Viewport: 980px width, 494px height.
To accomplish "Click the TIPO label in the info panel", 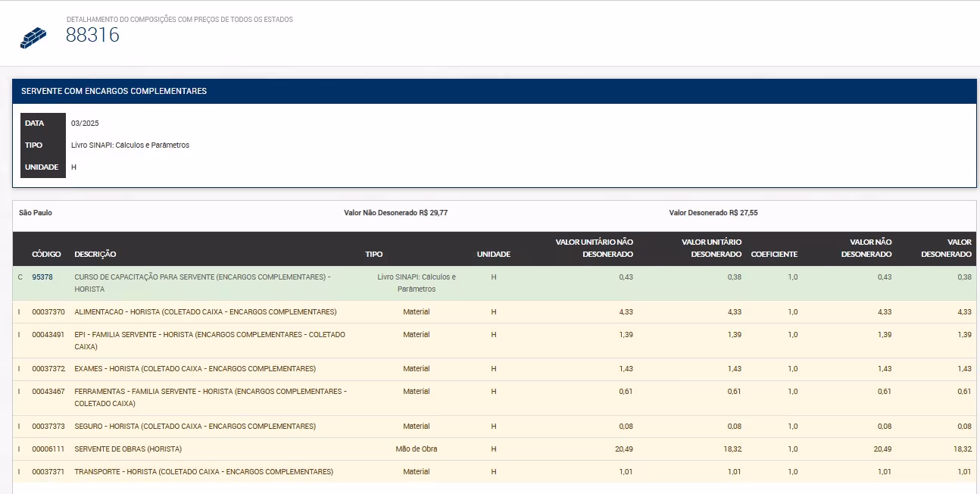I will pyautogui.click(x=33, y=145).
